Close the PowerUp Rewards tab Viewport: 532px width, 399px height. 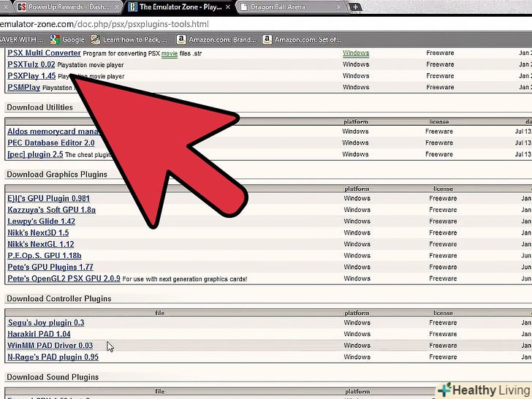(117, 7)
